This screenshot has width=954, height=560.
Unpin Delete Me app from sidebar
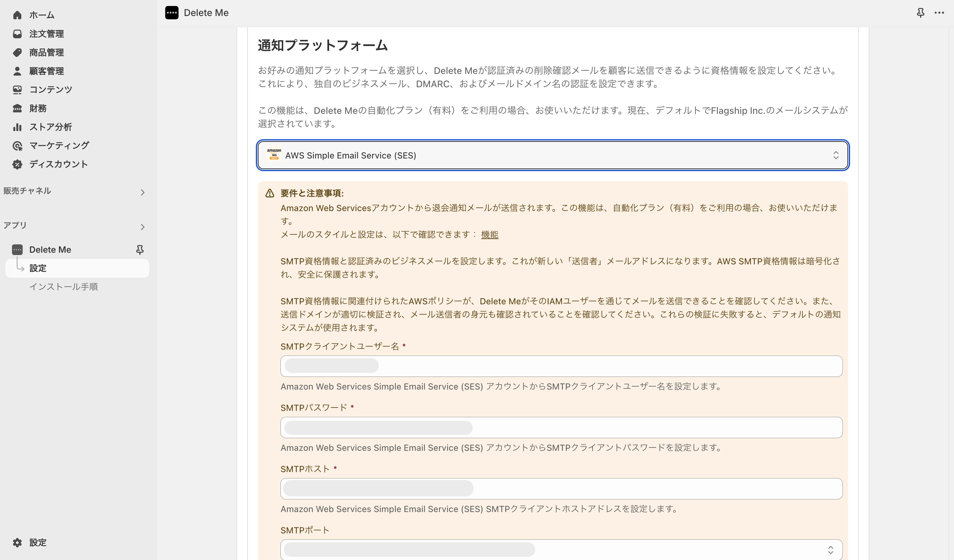click(140, 249)
